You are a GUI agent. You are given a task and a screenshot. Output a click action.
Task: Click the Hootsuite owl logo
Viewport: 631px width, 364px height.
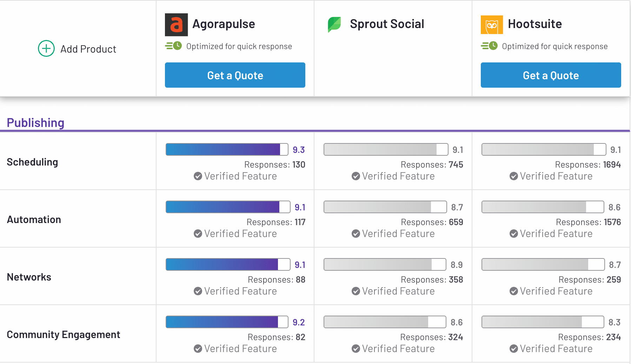tap(492, 25)
